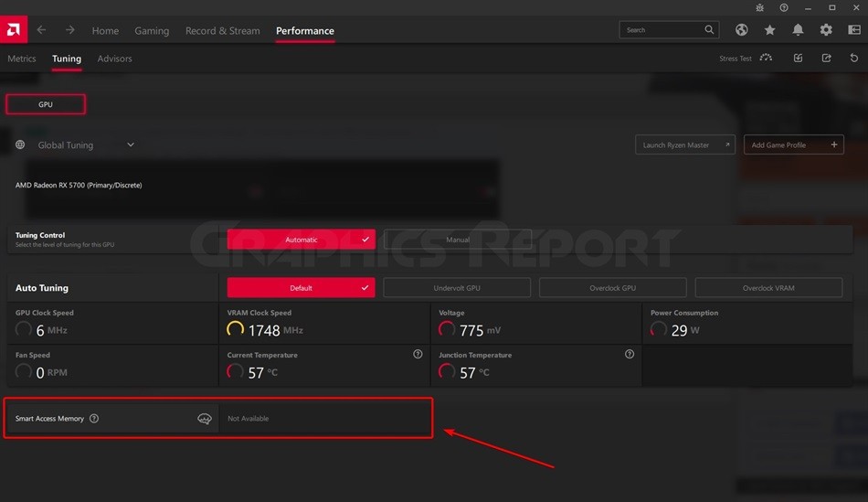
Task: Start the Stress Test gauge icon
Action: (766, 58)
